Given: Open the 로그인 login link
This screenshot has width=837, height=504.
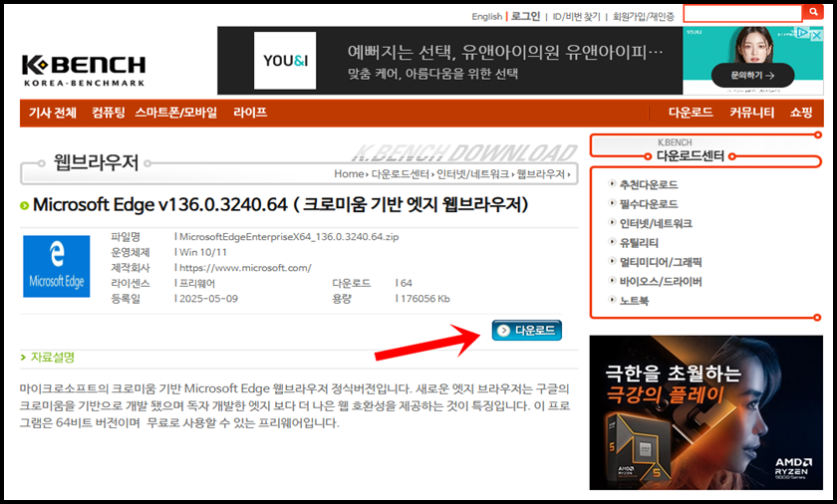Looking at the screenshot, I should [526, 17].
